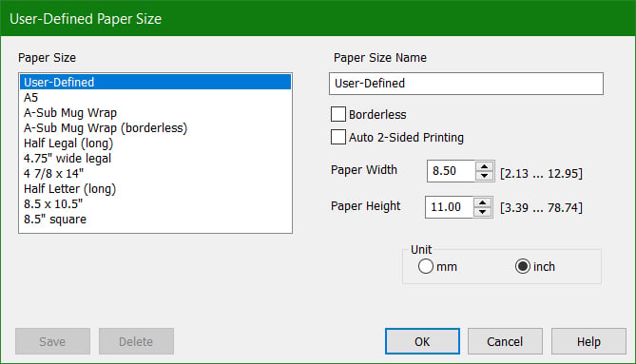Click the OK button

(422, 341)
